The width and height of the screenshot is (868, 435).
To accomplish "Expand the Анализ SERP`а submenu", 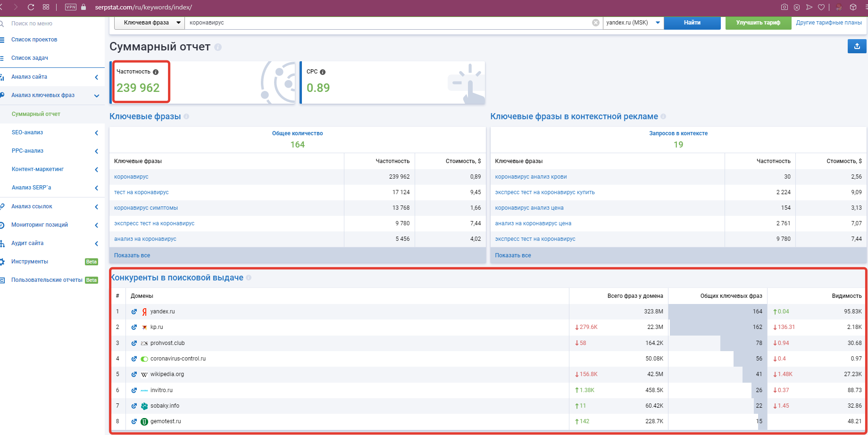I will [x=96, y=188].
